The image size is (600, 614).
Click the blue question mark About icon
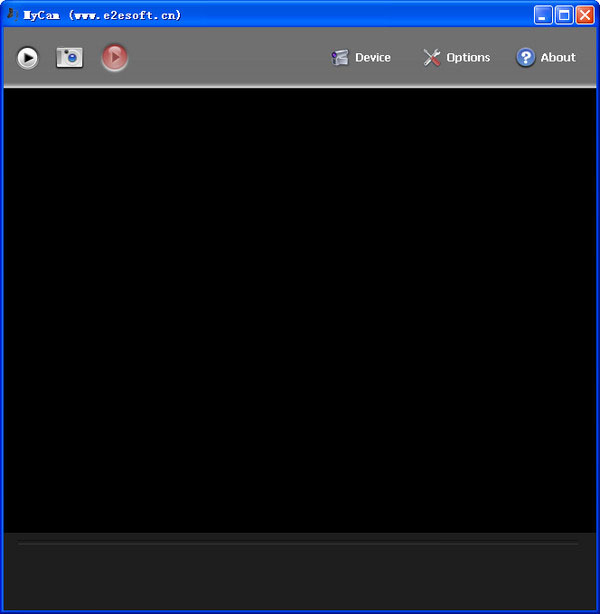point(525,58)
